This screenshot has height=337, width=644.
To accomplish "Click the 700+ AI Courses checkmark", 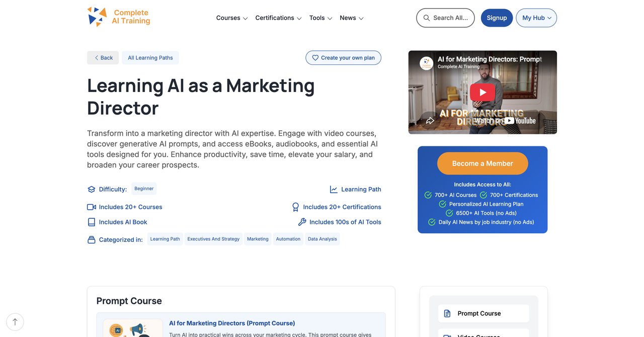I will point(428,195).
